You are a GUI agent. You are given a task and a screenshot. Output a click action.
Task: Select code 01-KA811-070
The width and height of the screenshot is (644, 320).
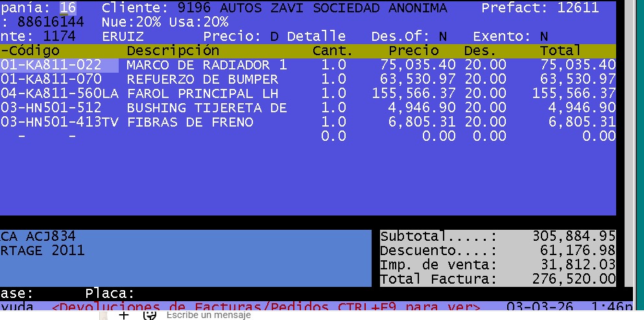[x=51, y=79]
